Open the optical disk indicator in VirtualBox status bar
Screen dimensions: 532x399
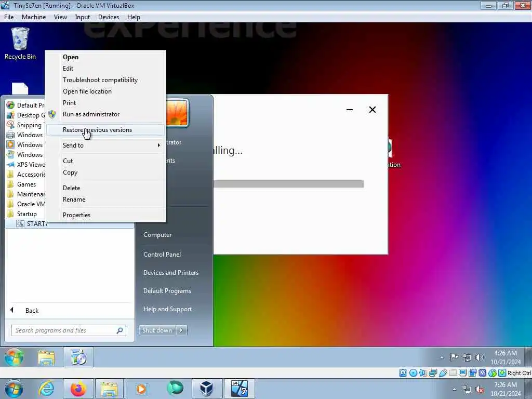413,373
